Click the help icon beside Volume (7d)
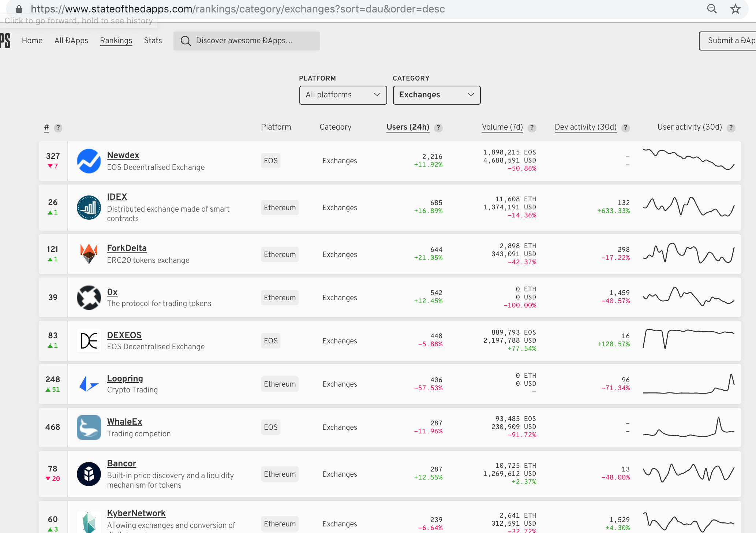Screen dimensions: 756x533 (532, 128)
